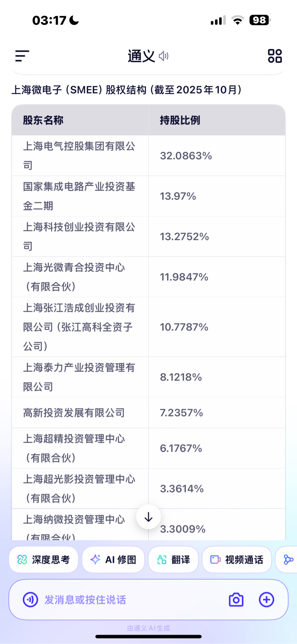Start a 视频通话 video call

237,559
